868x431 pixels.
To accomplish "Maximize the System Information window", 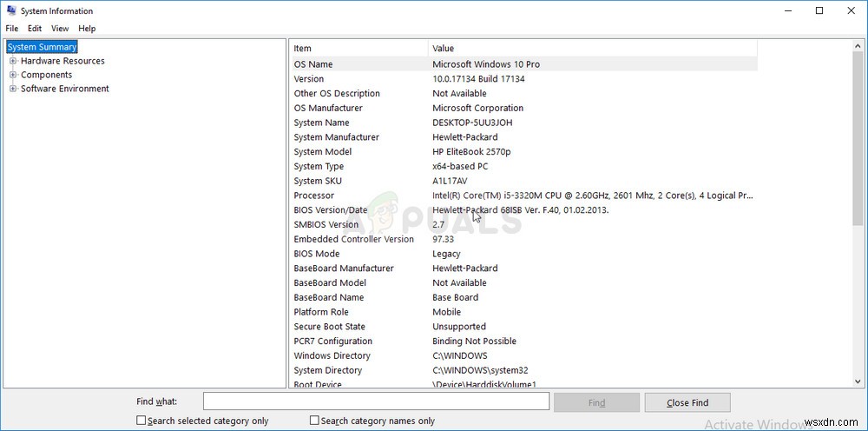I will 820,10.
